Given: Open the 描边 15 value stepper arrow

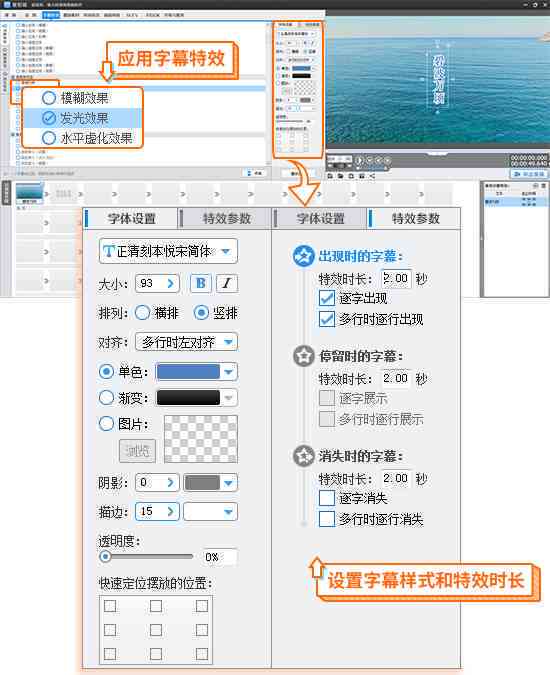Looking at the screenshot, I should (170, 511).
